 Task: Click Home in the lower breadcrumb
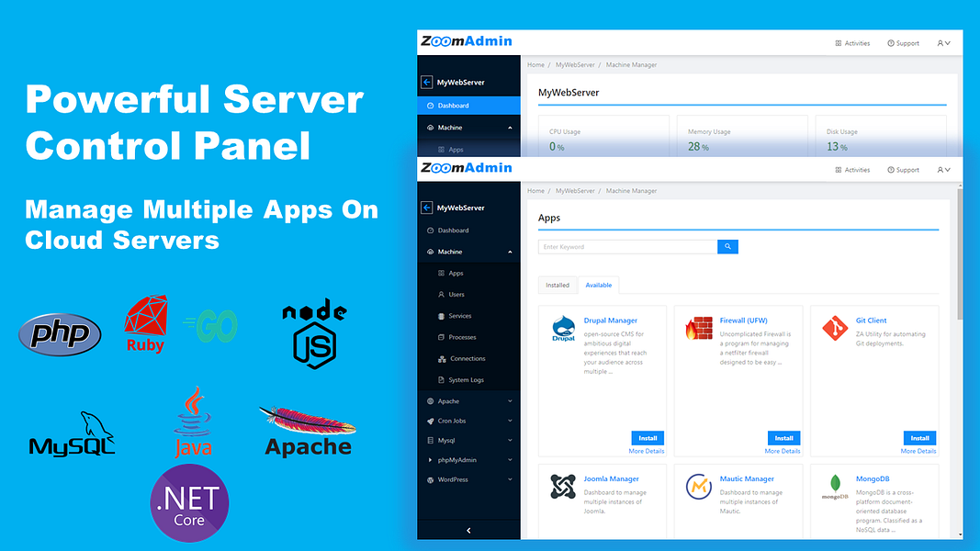(535, 191)
